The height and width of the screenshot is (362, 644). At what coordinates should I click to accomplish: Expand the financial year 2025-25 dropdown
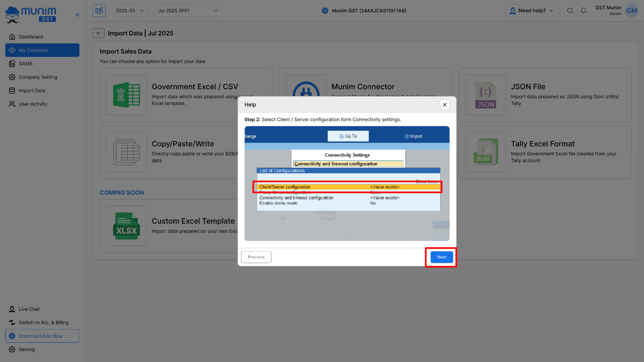coord(130,11)
